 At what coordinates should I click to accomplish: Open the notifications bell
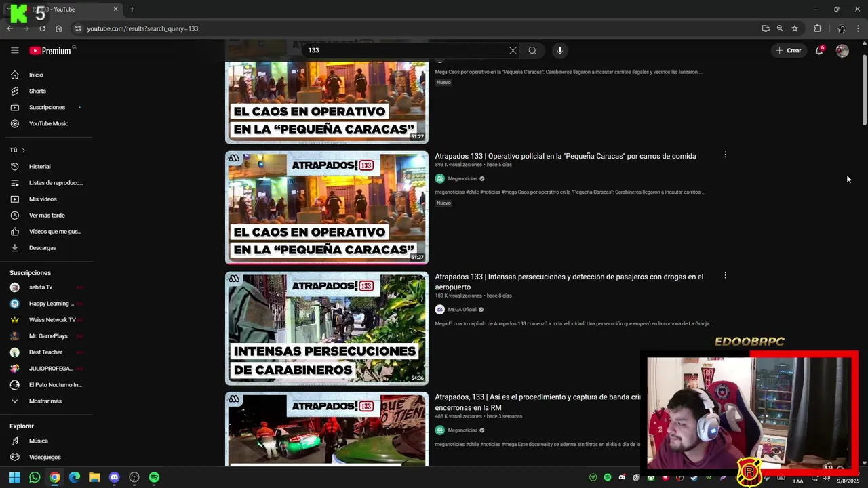coord(819,50)
